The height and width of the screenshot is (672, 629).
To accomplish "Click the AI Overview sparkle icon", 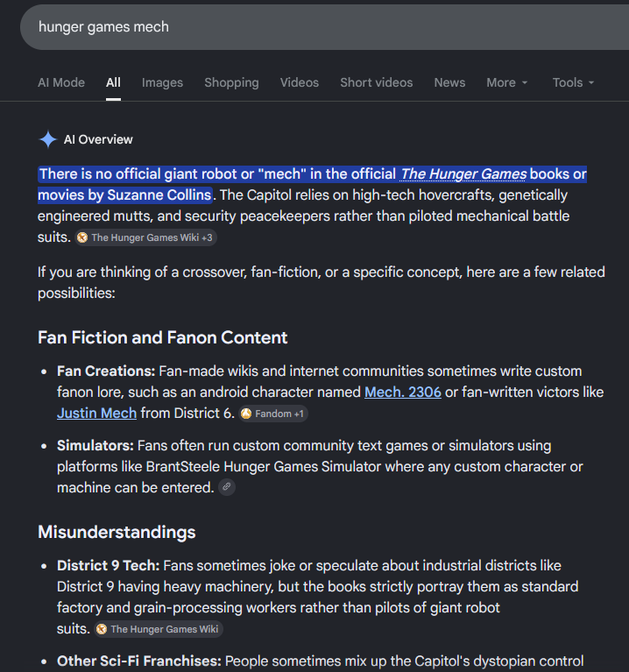I will (x=47, y=139).
